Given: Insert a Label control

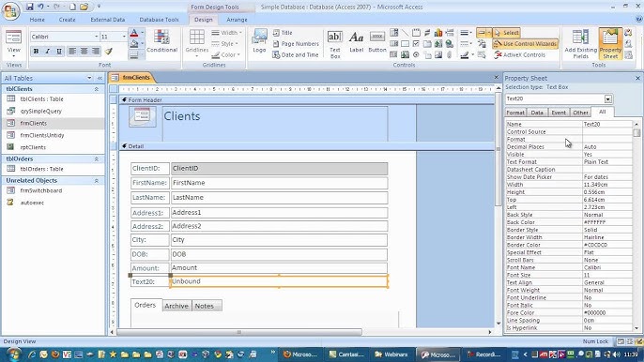Looking at the screenshot, I should tap(356, 42).
